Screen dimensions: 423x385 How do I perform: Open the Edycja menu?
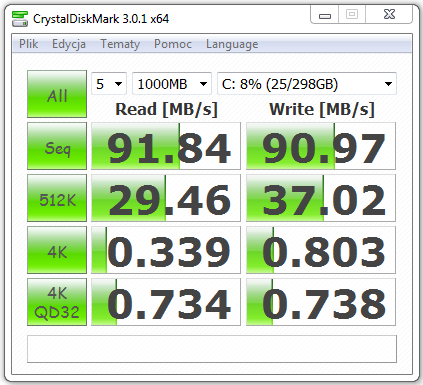tap(69, 44)
